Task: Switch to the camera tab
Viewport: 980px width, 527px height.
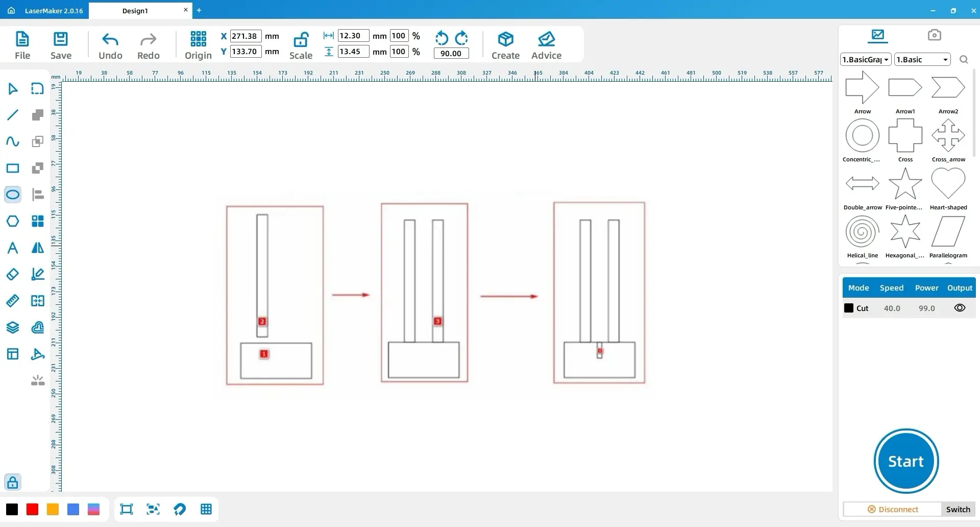Action: pyautogui.click(x=934, y=35)
